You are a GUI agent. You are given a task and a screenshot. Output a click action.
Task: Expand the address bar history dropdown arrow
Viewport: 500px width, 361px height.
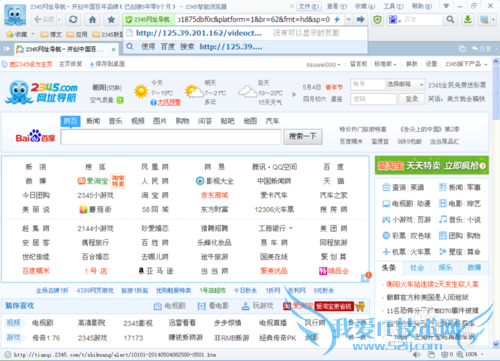point(349,20)
